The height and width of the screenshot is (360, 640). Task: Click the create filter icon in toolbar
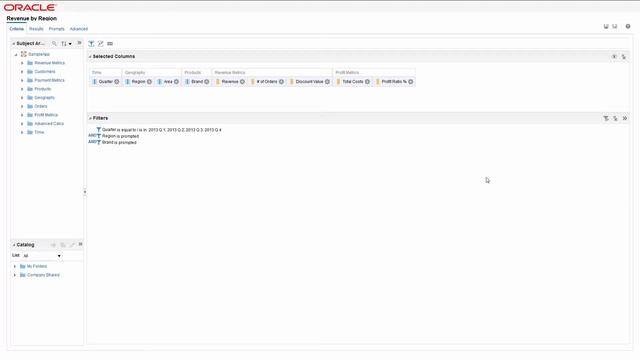tap(91, 44)
